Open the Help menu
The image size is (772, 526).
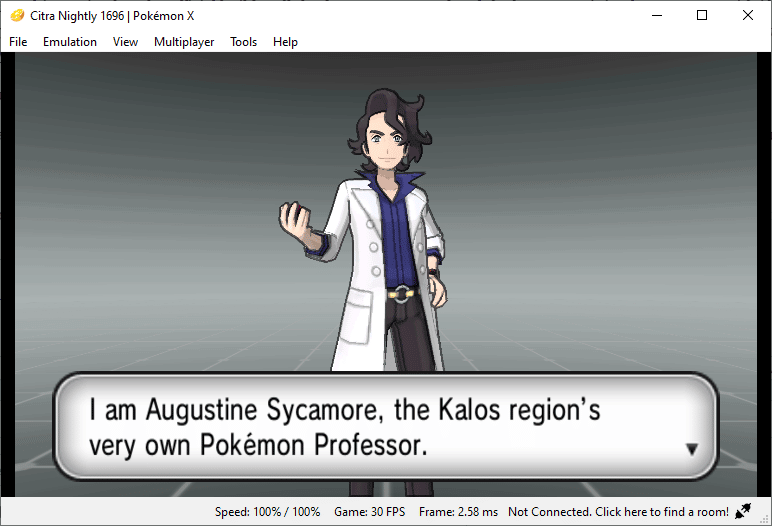pyautogui.click(x=286, y=42)
